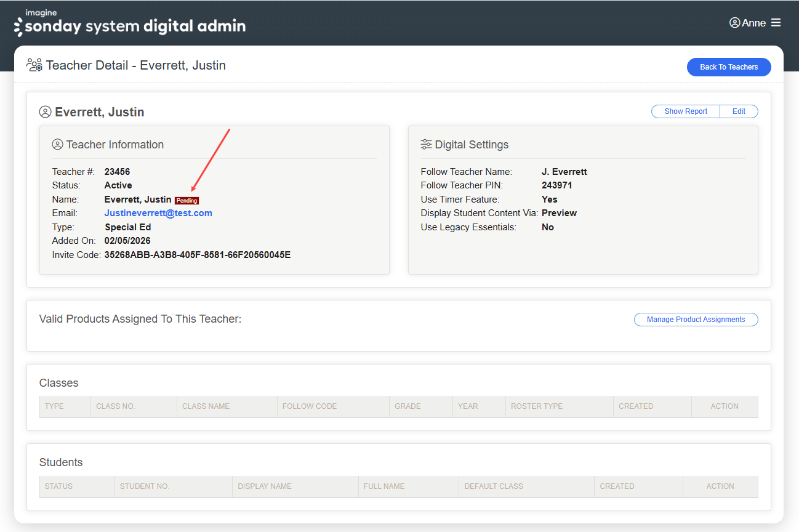
Task: Open the Show Report view
Action: pos(686,111)
